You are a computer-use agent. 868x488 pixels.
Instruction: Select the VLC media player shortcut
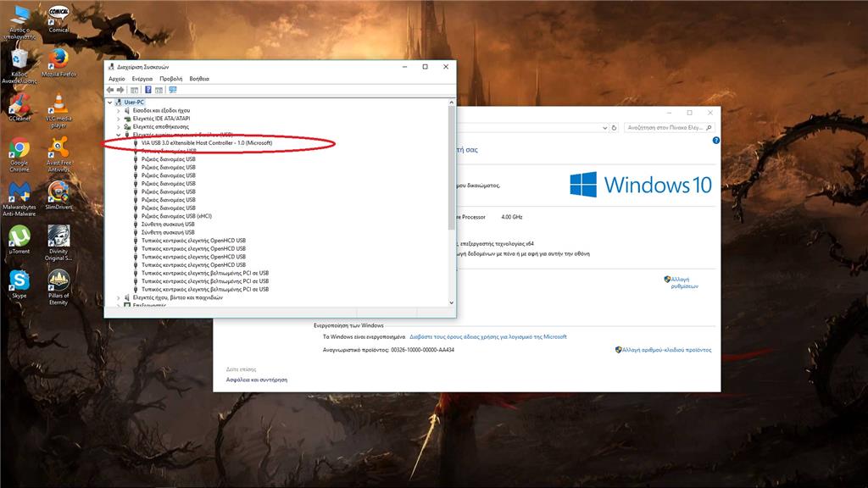pos(58,111)
